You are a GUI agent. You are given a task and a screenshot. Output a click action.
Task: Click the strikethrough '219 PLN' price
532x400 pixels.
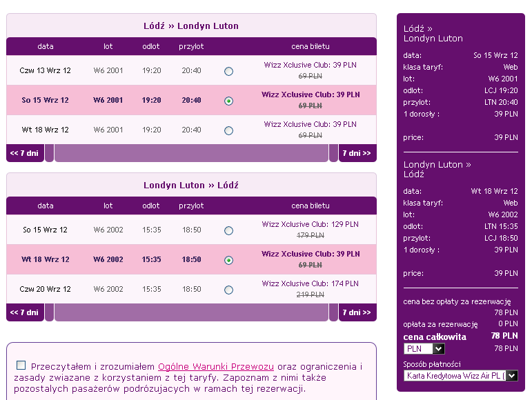tap(311, 294)
